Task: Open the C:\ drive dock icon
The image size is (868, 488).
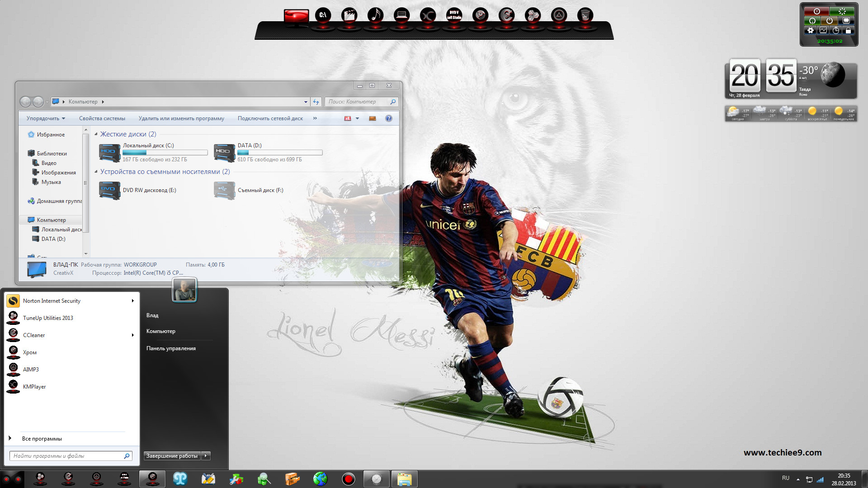Action: [x=323, y=15]
